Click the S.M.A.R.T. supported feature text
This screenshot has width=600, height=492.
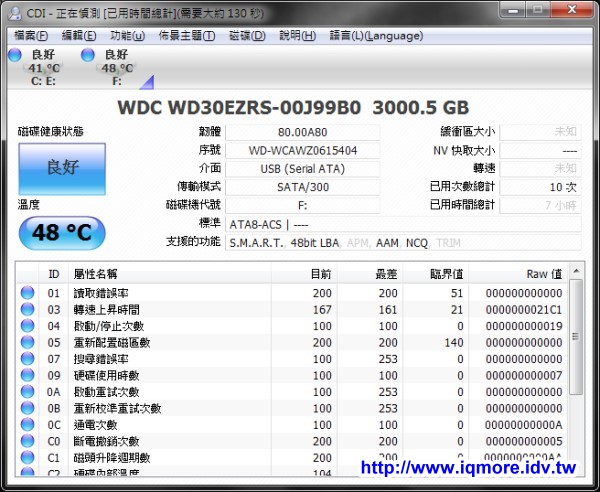point(257,243)
